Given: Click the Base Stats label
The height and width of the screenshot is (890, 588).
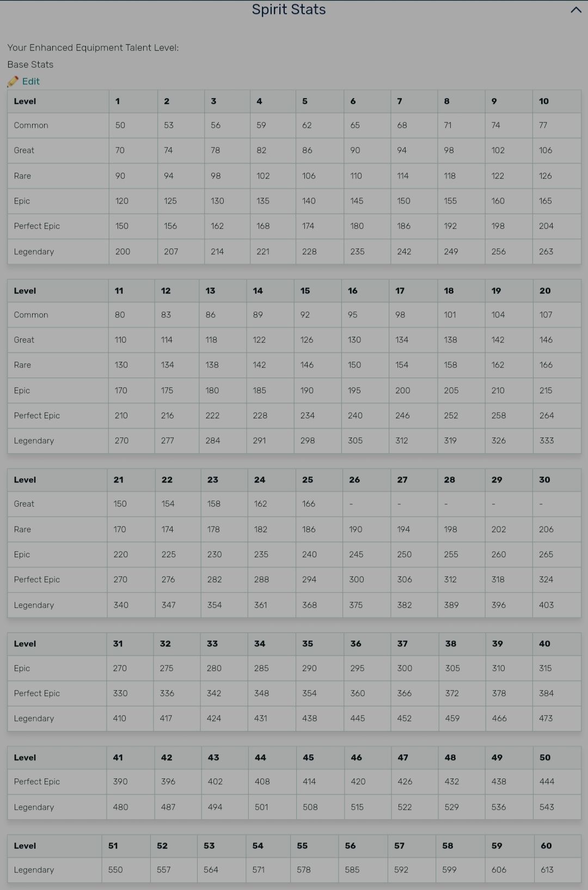Looking at the screenshot, I should 30,65.
